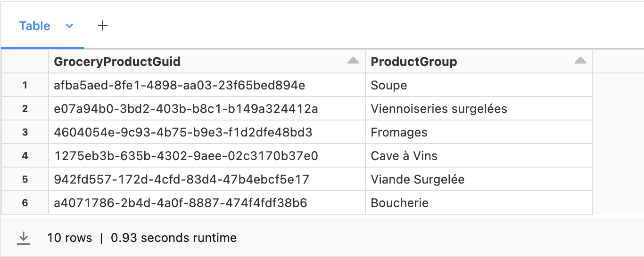Click the GUID cell starting with afba5aed
The width and height of the screenshot is (644, 257).
[x=180, y=85]
